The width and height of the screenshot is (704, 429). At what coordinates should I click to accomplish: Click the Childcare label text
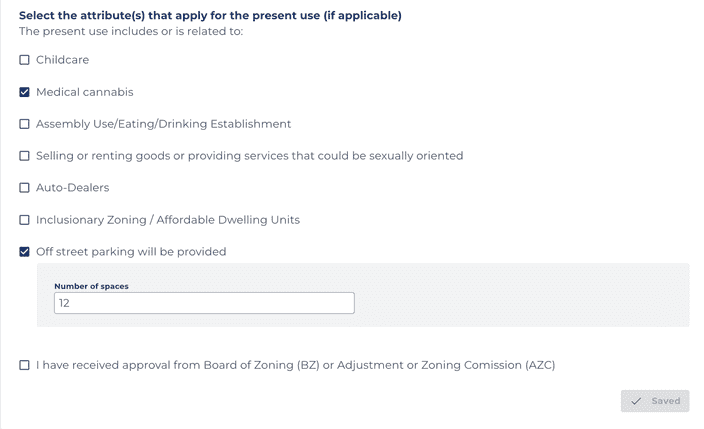tap(62, 60)
